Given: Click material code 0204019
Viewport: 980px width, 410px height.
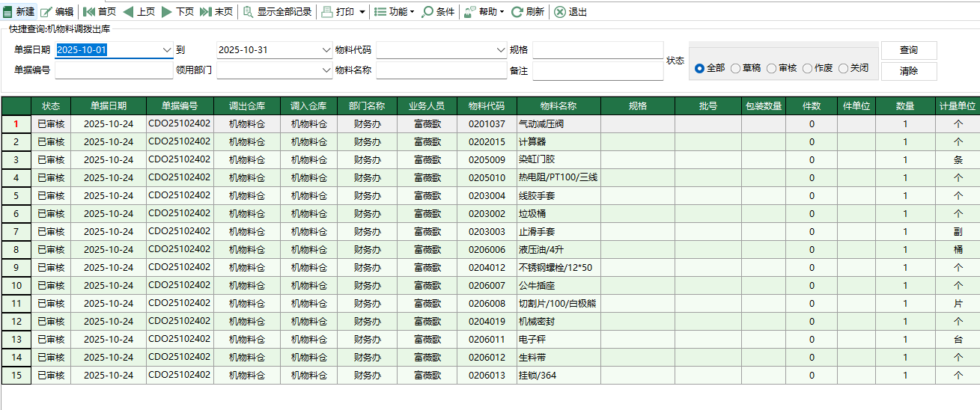Looking at the screenshot, I should click(487, 322).
